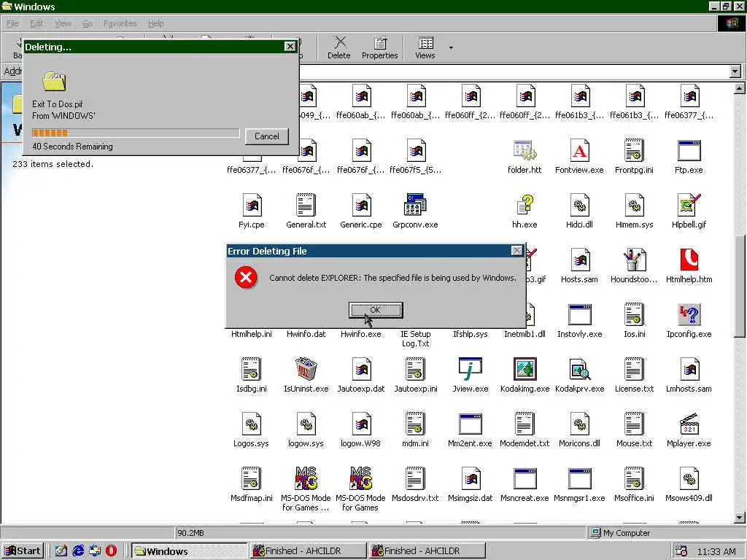
Task: Select the Frontpg.ini file icon
Action: pos(634,150)
